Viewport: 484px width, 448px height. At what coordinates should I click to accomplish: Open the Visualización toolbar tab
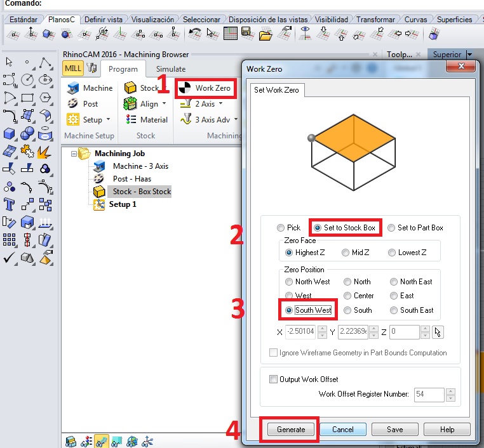click(152, 20)
